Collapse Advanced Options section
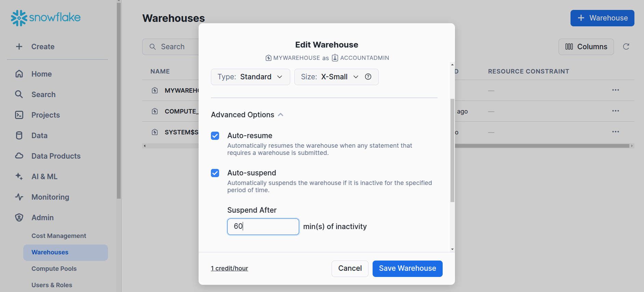 pyautogui.click(x=247, y=115)
